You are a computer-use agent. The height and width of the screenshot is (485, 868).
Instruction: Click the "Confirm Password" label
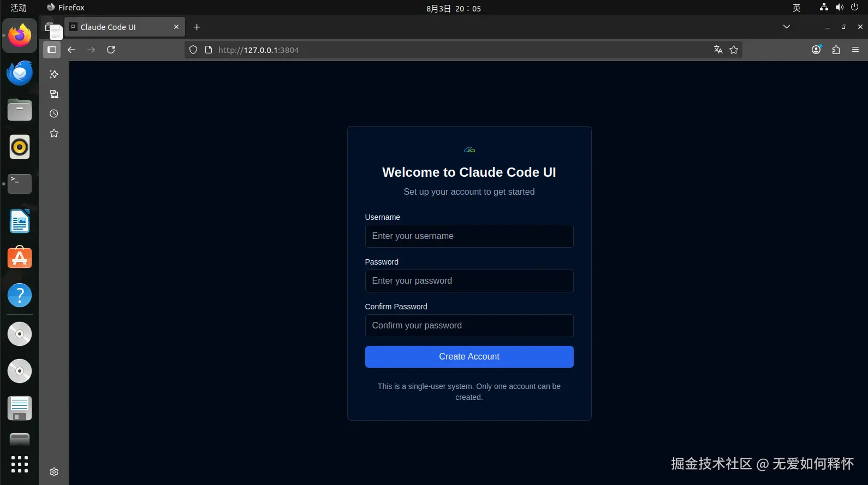pos(396,307)
